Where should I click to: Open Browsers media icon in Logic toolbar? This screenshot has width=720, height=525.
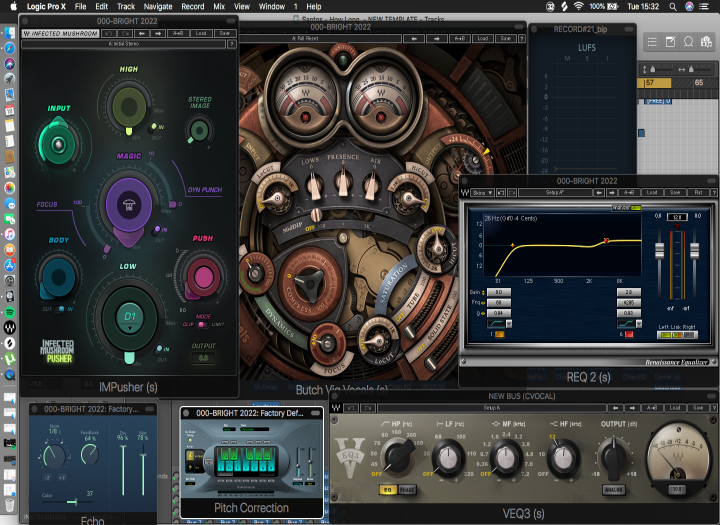(x=706, y=42)
